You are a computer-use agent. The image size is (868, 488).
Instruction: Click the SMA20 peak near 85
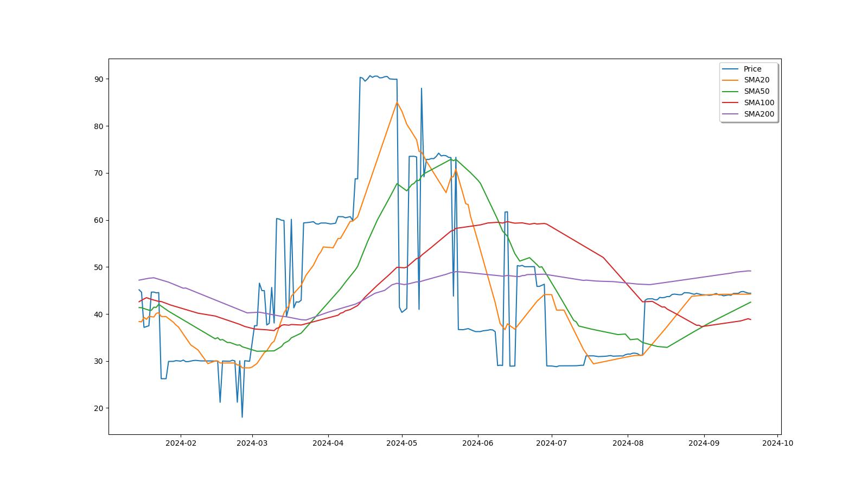(397, 102)
